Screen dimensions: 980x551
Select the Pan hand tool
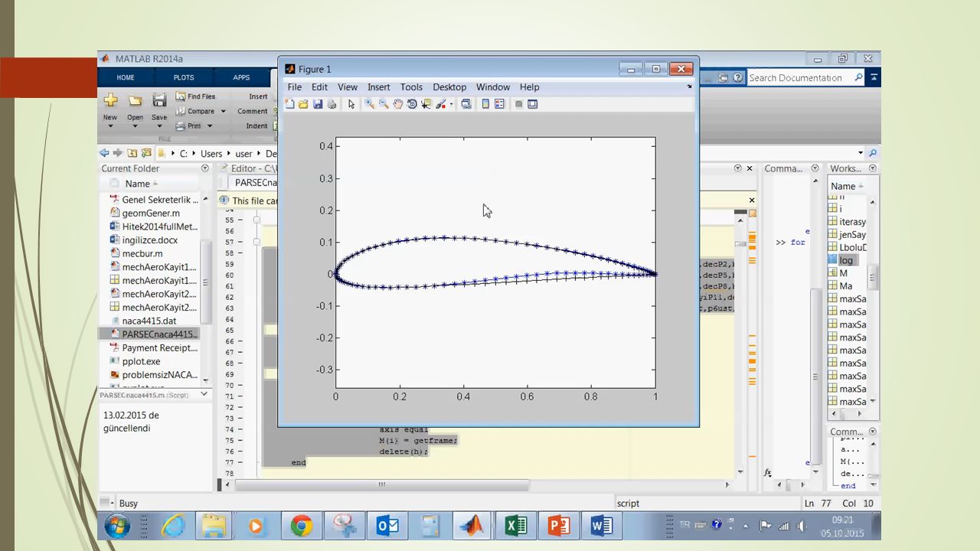coord(397,104)
